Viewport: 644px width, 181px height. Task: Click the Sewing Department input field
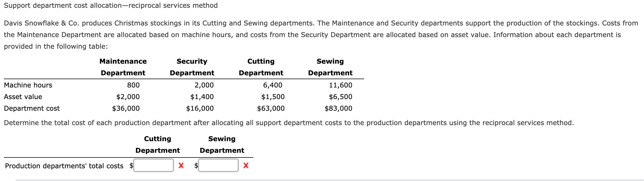(x=218, y=166)
